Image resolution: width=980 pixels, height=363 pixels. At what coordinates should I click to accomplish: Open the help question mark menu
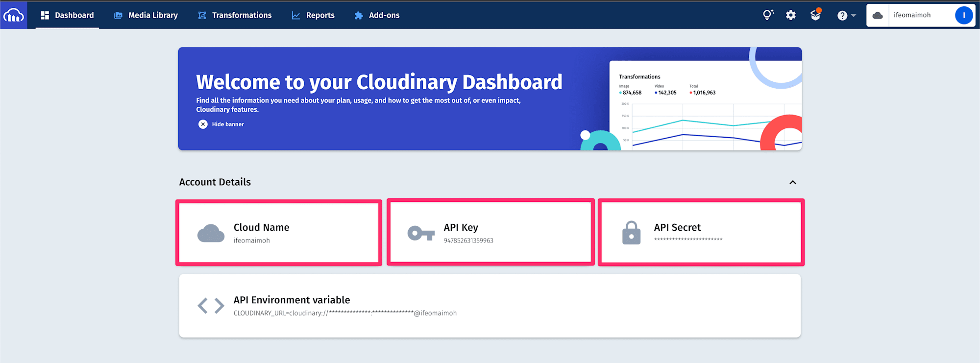[846, 15]
